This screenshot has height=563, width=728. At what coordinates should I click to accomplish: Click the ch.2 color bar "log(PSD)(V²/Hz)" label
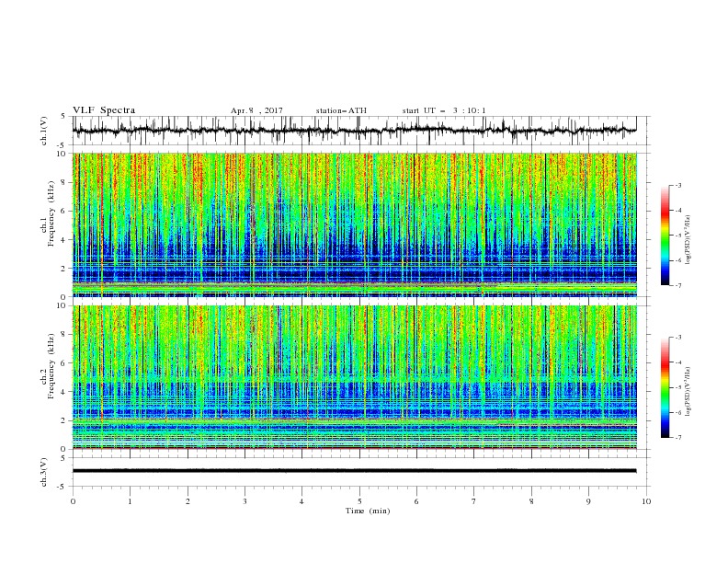click(688, 392)
